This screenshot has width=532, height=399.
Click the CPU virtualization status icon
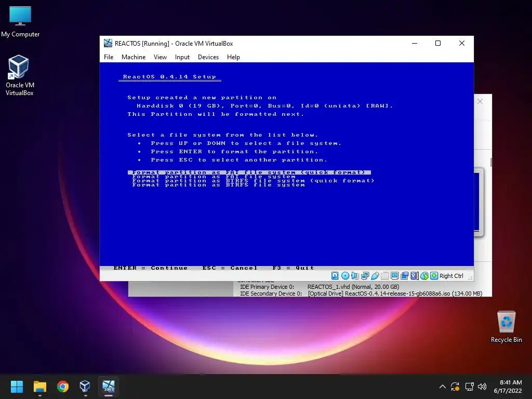coord(414,276)
